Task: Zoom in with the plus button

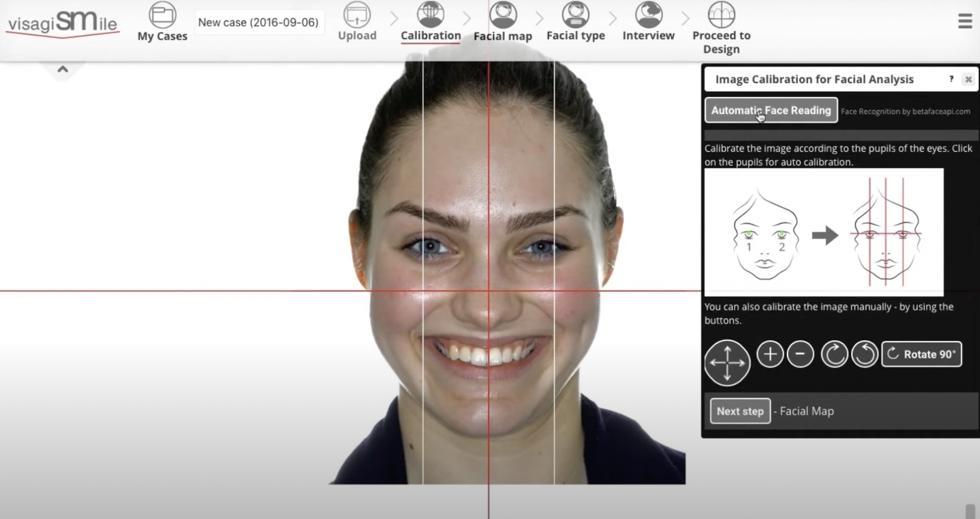Action: pos(770,354)
